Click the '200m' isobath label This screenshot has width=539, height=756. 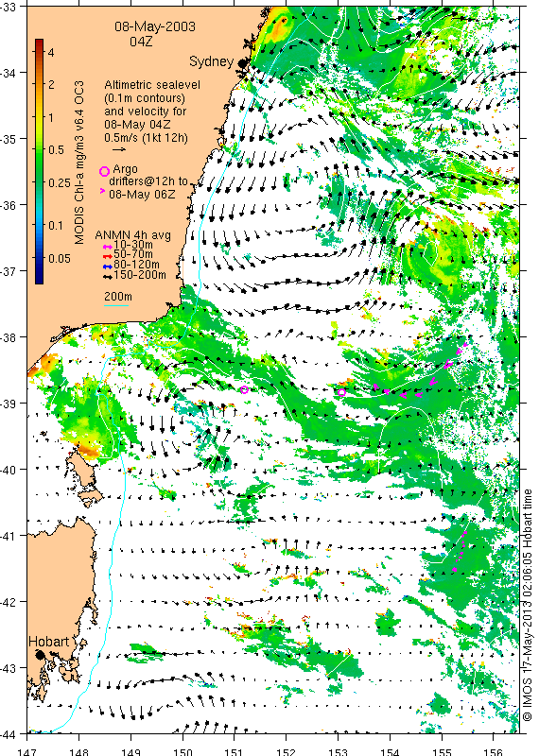[x=118, y=297]
